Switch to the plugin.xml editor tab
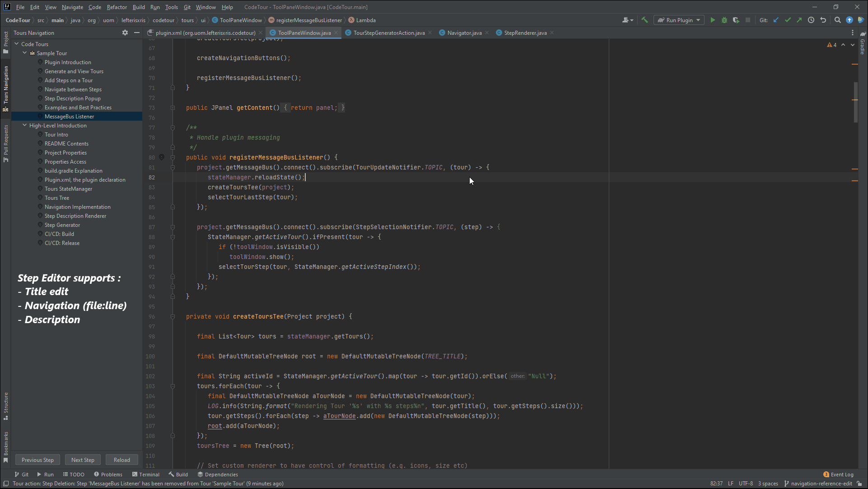The width and height of the screenshot is (868, 489). 205,33
